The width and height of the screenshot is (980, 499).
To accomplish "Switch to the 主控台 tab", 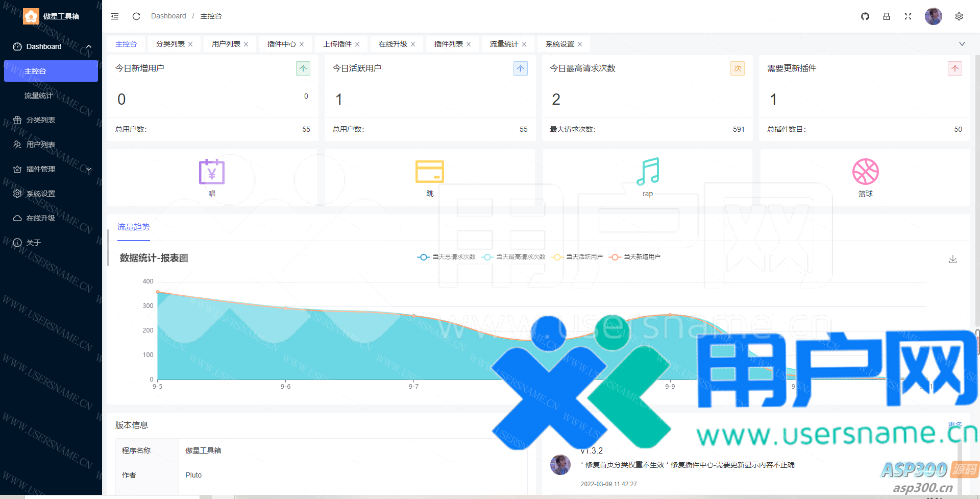I will (x=126, y=44).
